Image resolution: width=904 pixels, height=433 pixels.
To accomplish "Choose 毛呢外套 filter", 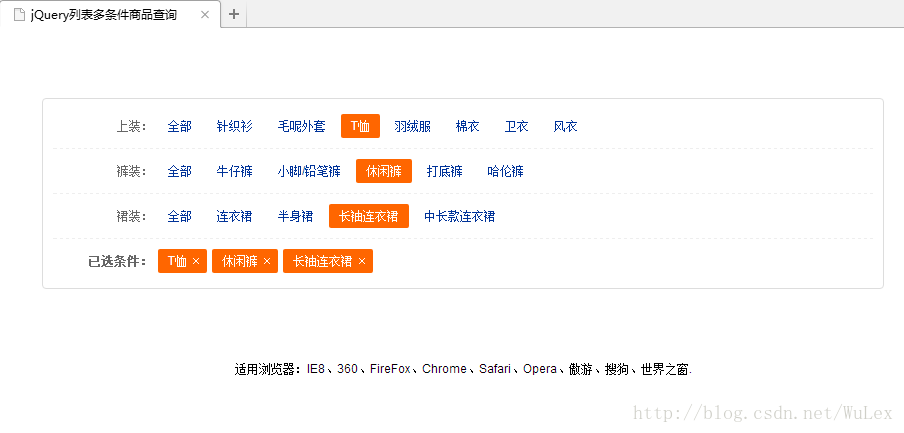I will 302,126.
